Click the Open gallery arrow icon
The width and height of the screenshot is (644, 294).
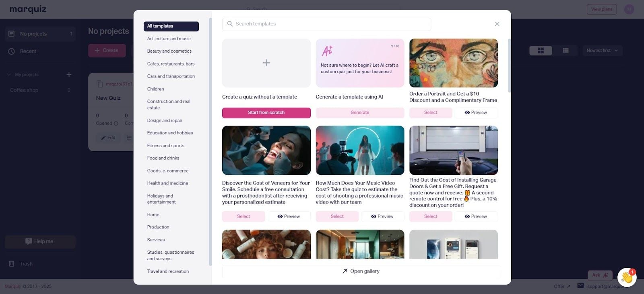345,271
